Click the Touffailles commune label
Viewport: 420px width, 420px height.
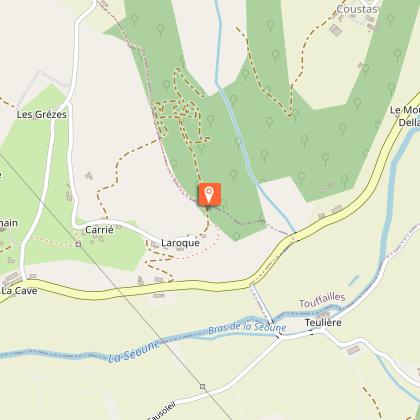point(322,300)
